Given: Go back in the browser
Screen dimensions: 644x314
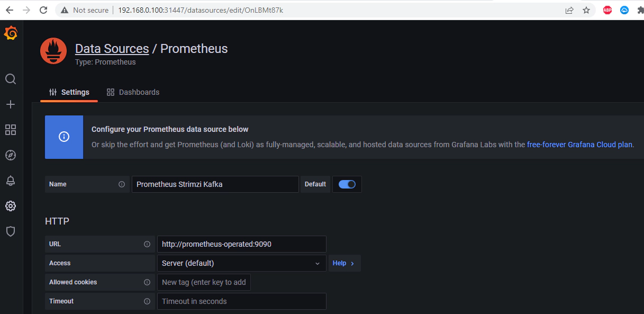Looking at the screenshot, I should pyautogui.click(x=10, y=10).
